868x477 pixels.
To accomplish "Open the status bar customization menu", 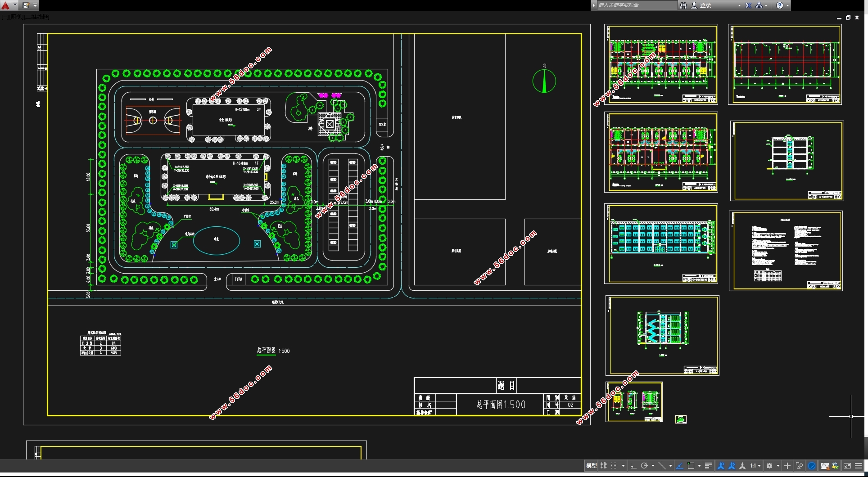I will (859, 466).
